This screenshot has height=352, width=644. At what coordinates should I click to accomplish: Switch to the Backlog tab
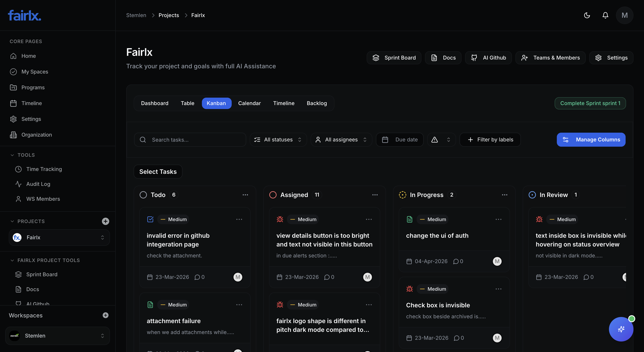click(x=317, y=103)
